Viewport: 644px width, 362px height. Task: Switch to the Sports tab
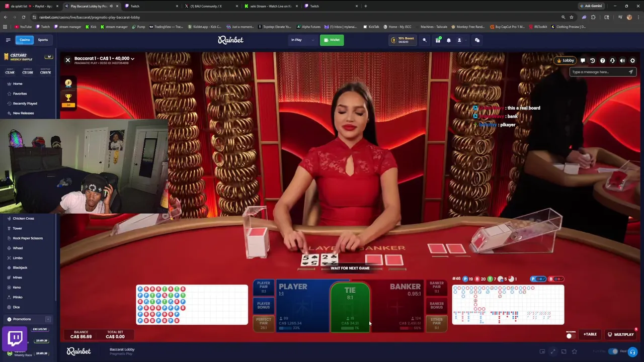pyautogui.click(x=43, y=40)
